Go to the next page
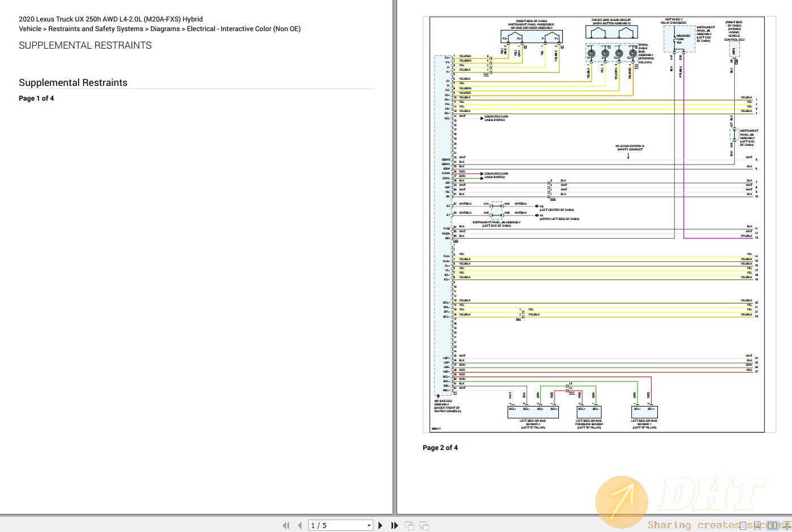This screenshot has width=792, height=532. point(380,525)
